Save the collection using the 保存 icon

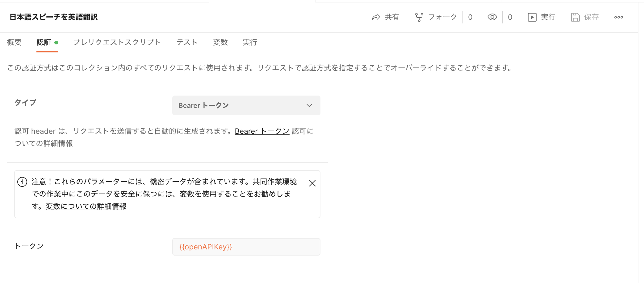(575, 17)
